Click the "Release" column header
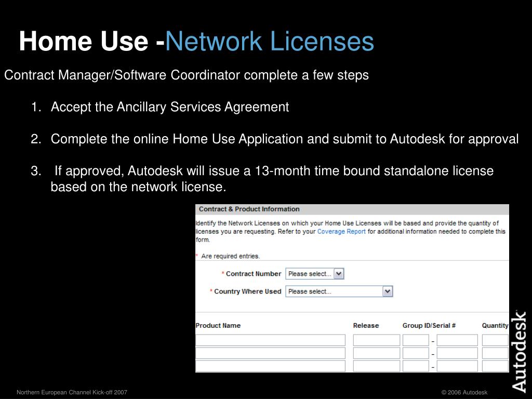This screenshot has width=532, height=399. (x=366, y=325)
